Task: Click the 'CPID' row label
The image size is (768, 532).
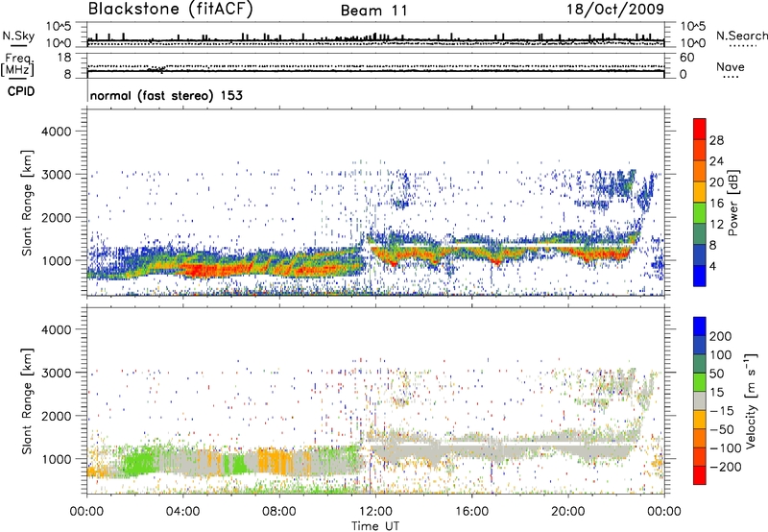Action: (21, 91)
